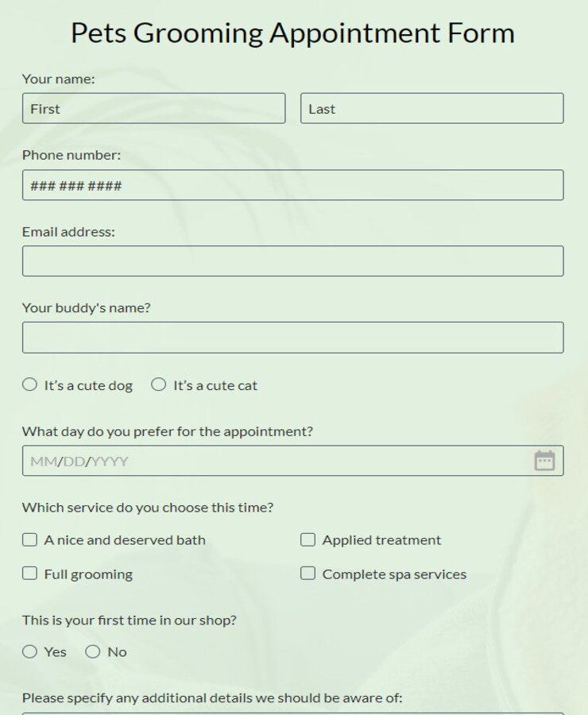Click the appointment day question label

168,431
